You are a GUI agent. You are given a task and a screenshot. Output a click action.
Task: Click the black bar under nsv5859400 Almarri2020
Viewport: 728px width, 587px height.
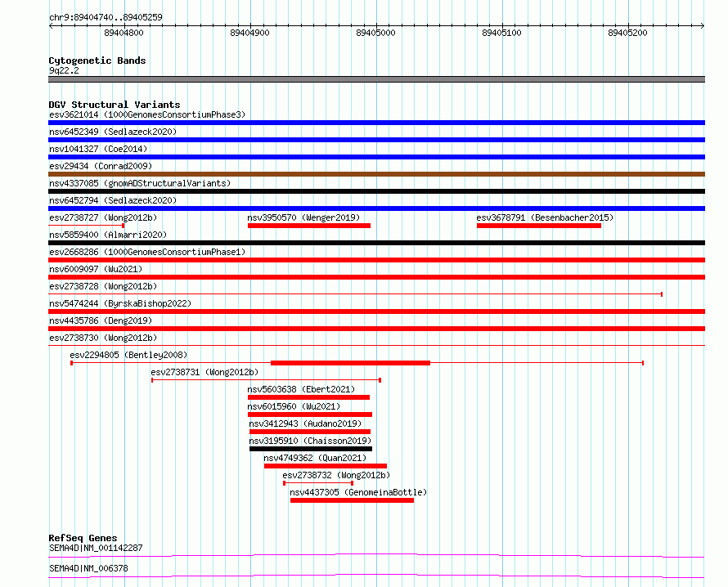coord(376,243)
